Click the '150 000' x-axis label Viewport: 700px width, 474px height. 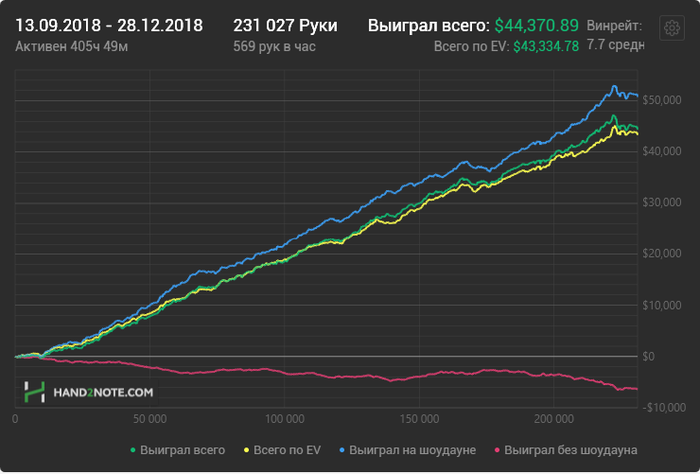pyautogui.click(x=420, y=419)
